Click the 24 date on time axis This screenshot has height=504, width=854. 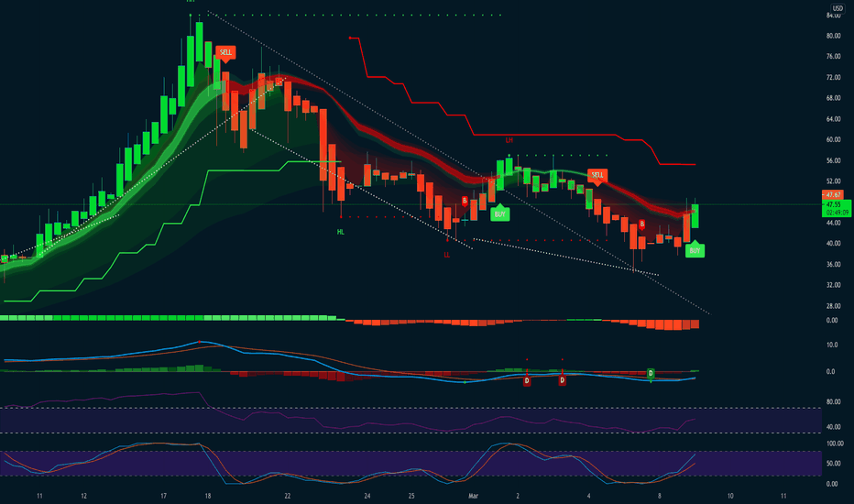click(x=367, y=496)
